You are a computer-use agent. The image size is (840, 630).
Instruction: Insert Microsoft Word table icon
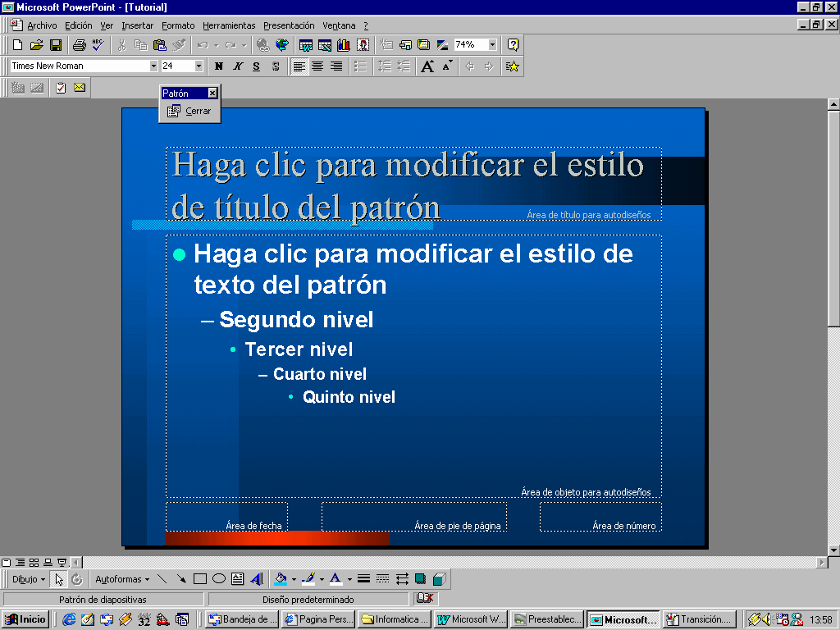pyautogui.click(x=306, y=45)
